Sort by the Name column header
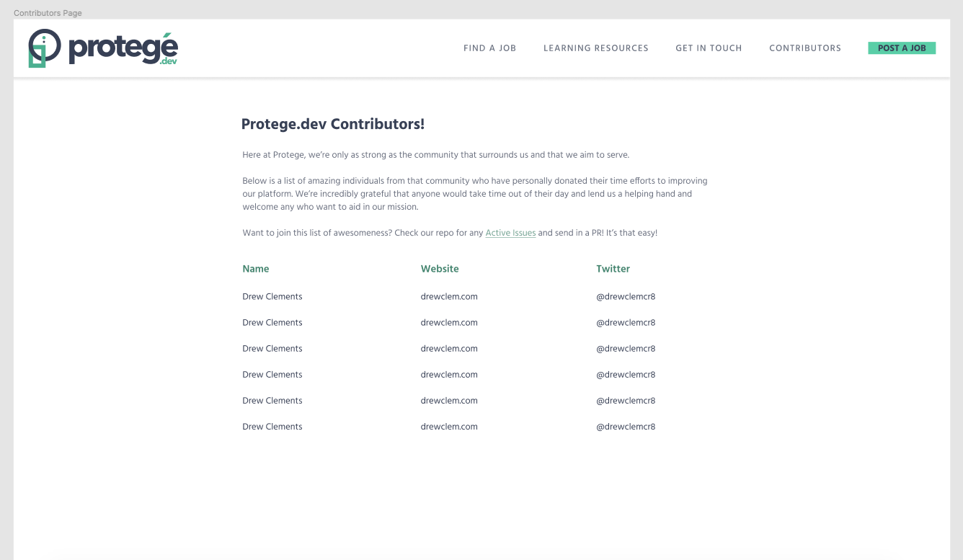963x560 pixels. tap(255, 268)
